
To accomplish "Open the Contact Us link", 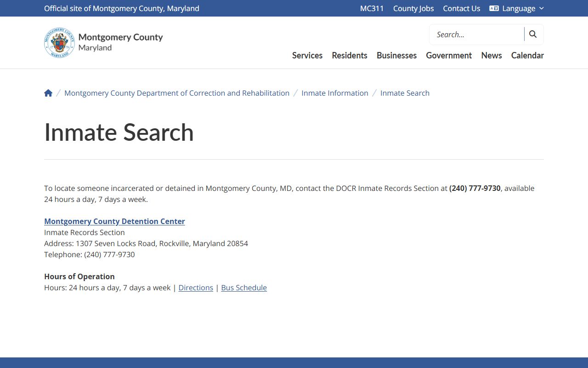I will tap(462, 8).
